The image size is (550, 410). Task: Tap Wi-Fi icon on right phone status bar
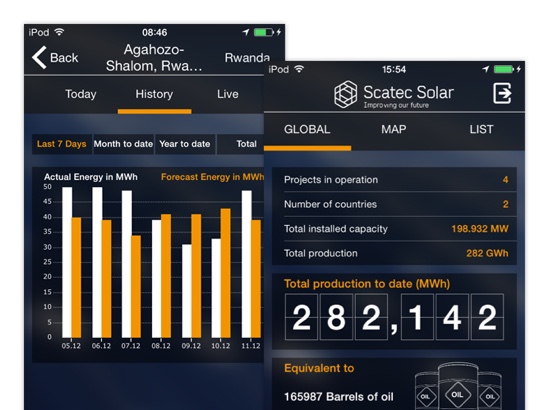point(299,69)
